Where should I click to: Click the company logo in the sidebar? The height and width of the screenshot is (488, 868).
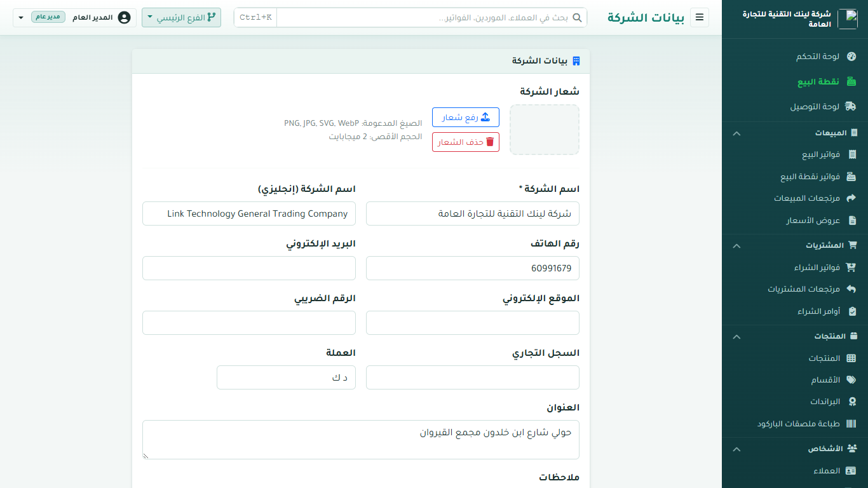coord(847,19)
